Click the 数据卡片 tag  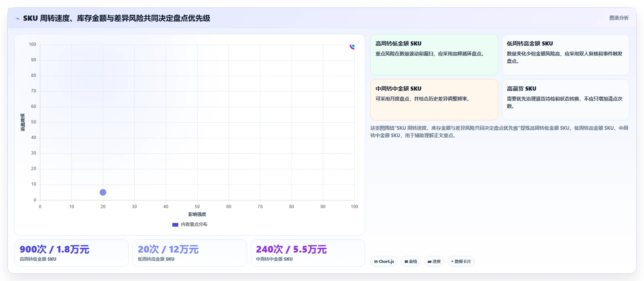click(461, 261)
